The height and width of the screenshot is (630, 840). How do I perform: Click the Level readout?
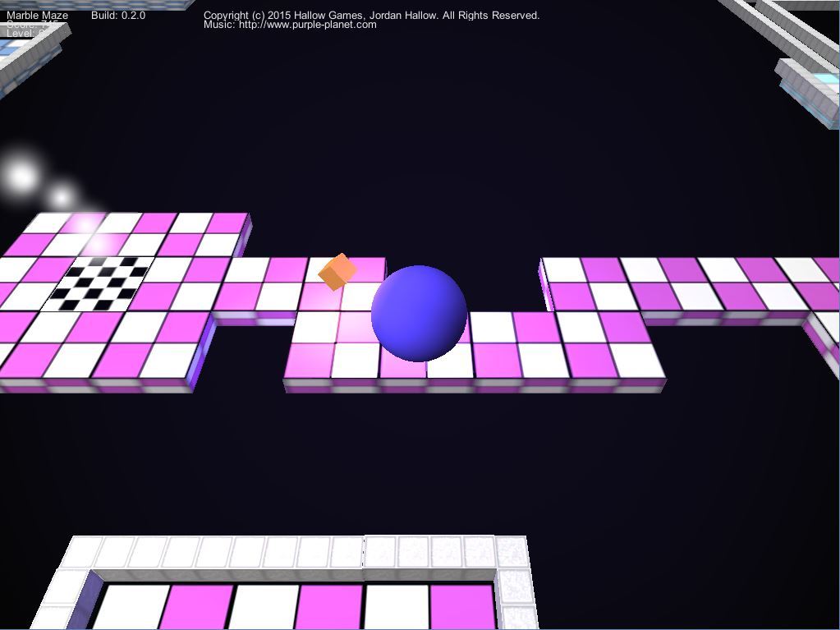point(25,34)
